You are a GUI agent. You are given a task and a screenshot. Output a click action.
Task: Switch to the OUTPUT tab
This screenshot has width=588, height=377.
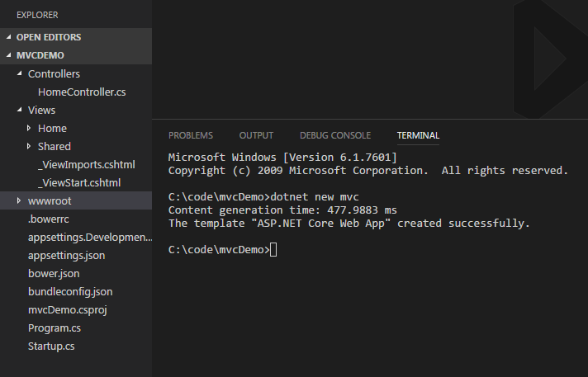pos(256,135)
